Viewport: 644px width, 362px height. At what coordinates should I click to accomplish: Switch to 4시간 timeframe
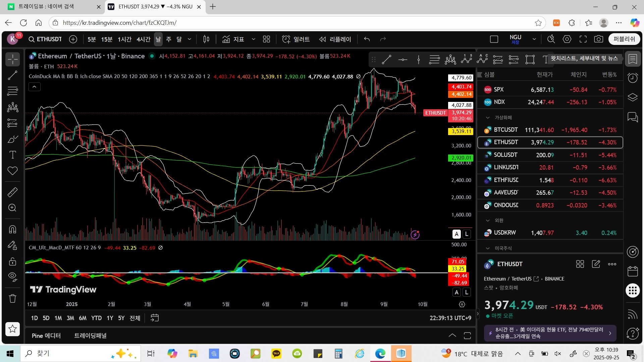coord(144,39)
